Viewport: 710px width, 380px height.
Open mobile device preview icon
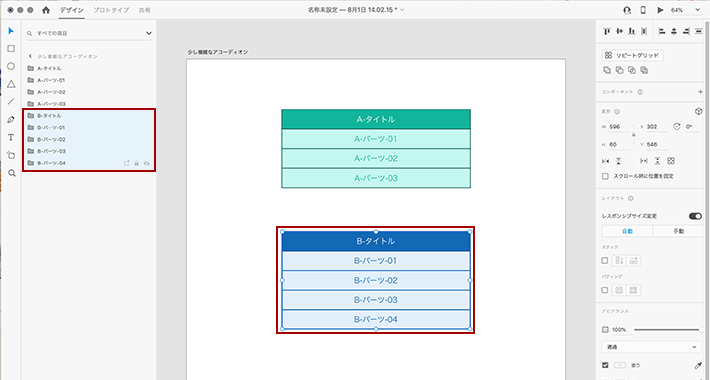point(643,10)
